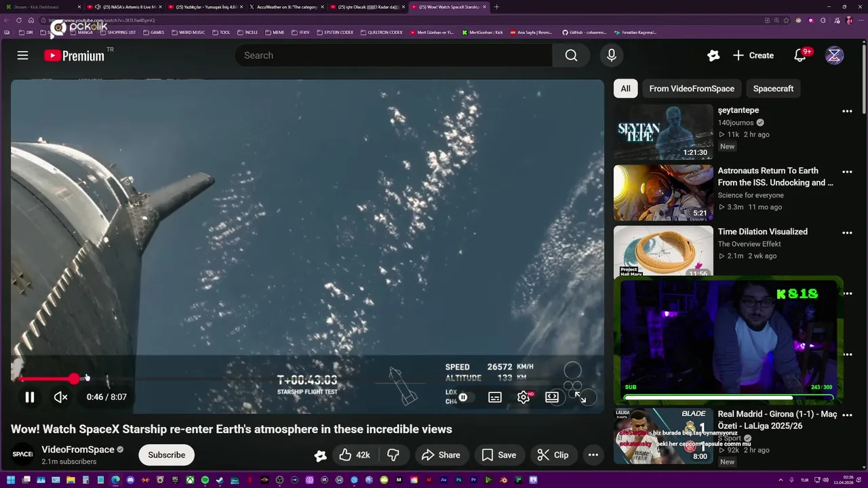The height and width of the screenshot is (488, 868).
Task: Click the search magnifier button
Action: 571,56
